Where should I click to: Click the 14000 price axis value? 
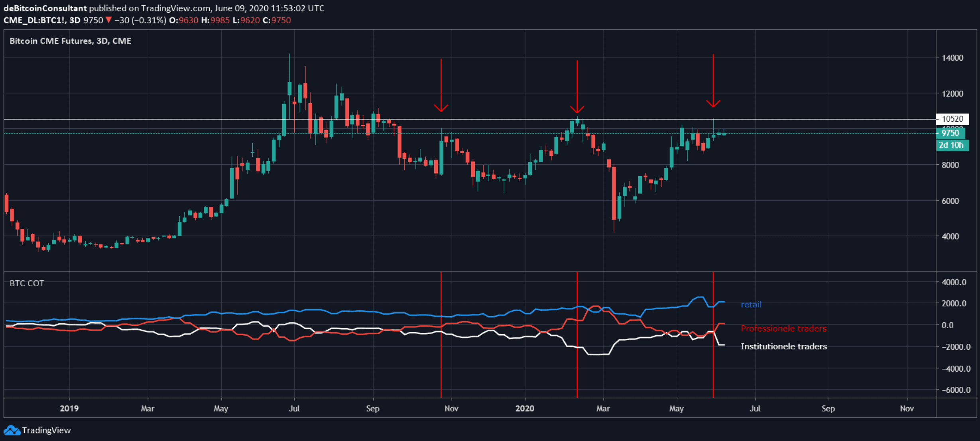point(952,58)
